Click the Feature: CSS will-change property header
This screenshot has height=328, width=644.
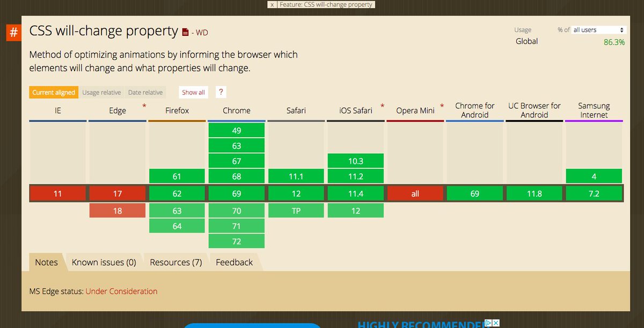pyautogui.click(x=326, y=4)
